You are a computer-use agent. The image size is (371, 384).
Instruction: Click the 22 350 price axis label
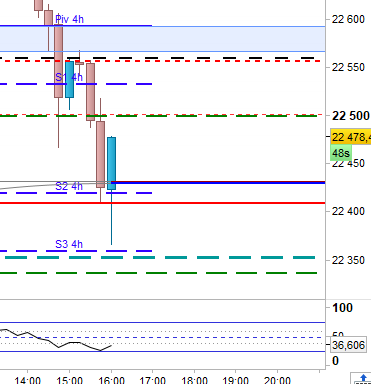[x=348, y=260]
